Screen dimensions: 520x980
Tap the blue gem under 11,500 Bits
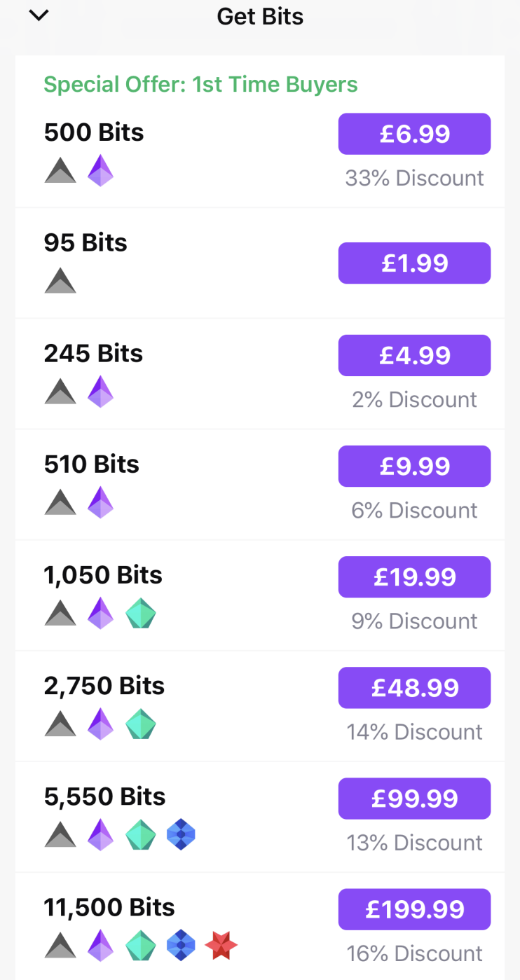tap(181, 945)
